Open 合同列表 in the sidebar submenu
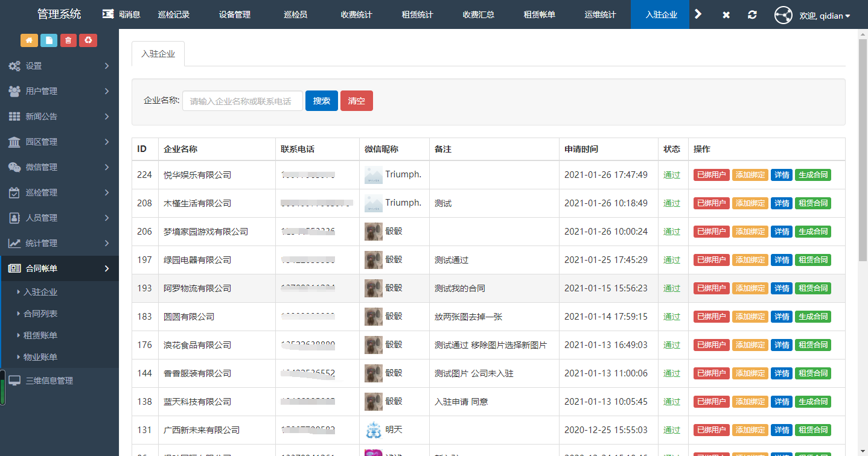Screen dimensions: 868x456 tap(40, 314)
